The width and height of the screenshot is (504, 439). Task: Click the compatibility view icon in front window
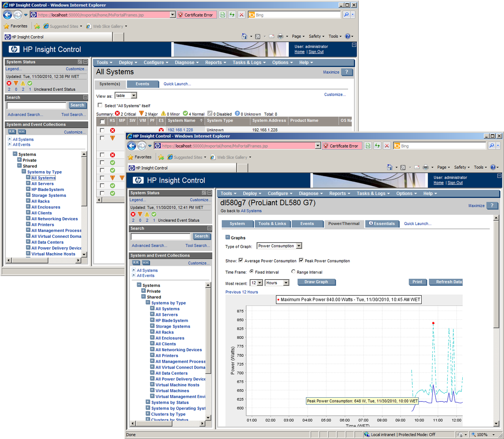point(368,146)
